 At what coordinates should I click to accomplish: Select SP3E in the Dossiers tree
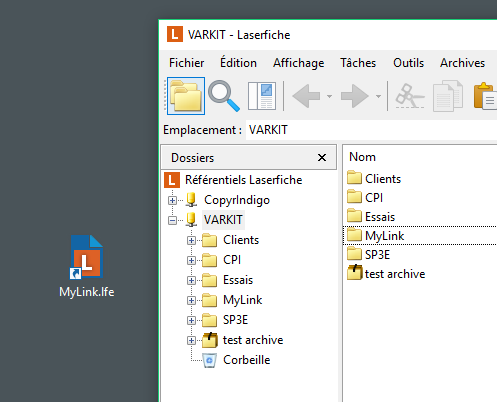[235, 320]
